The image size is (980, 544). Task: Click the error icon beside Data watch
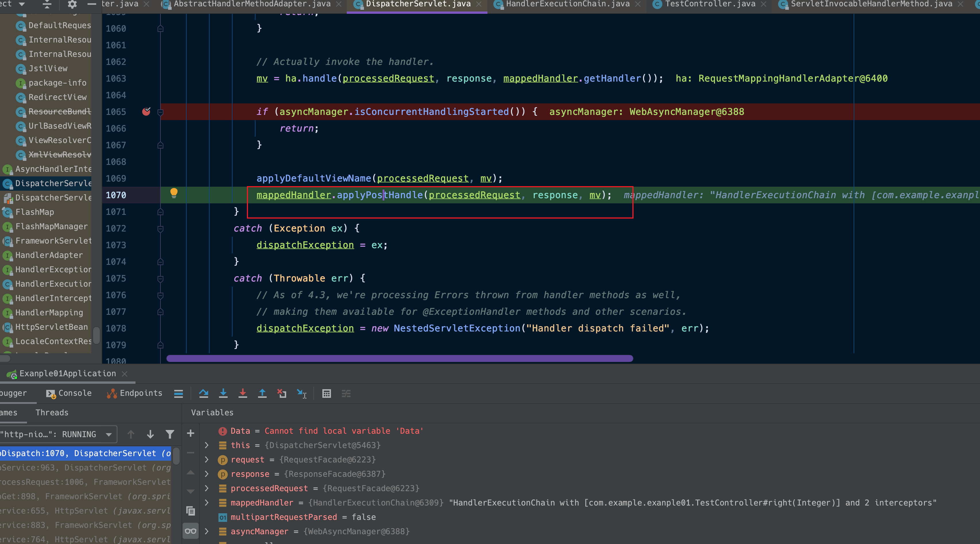(222, 431)
